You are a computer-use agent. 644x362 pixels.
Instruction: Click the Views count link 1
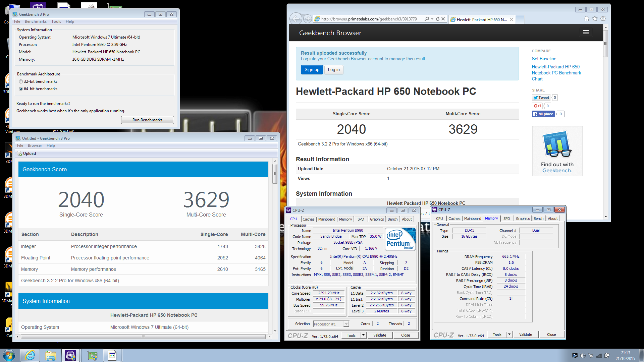[x=388, y=179]
